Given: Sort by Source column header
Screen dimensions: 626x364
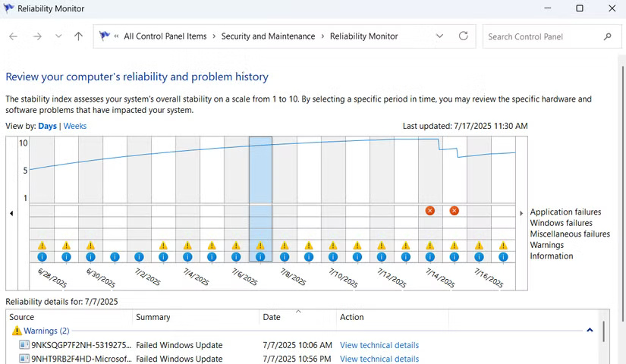Looking at the screenshot, I should tap(22, 317).
